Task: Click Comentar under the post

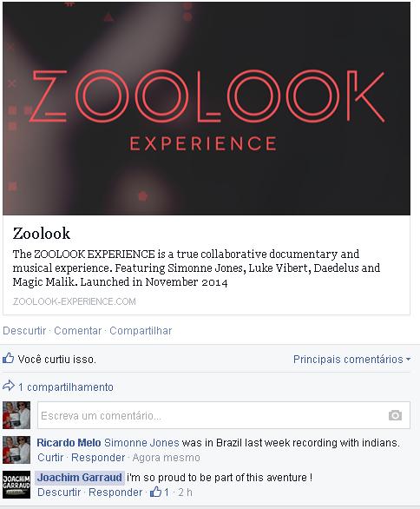Action: [x=77, y=330]
